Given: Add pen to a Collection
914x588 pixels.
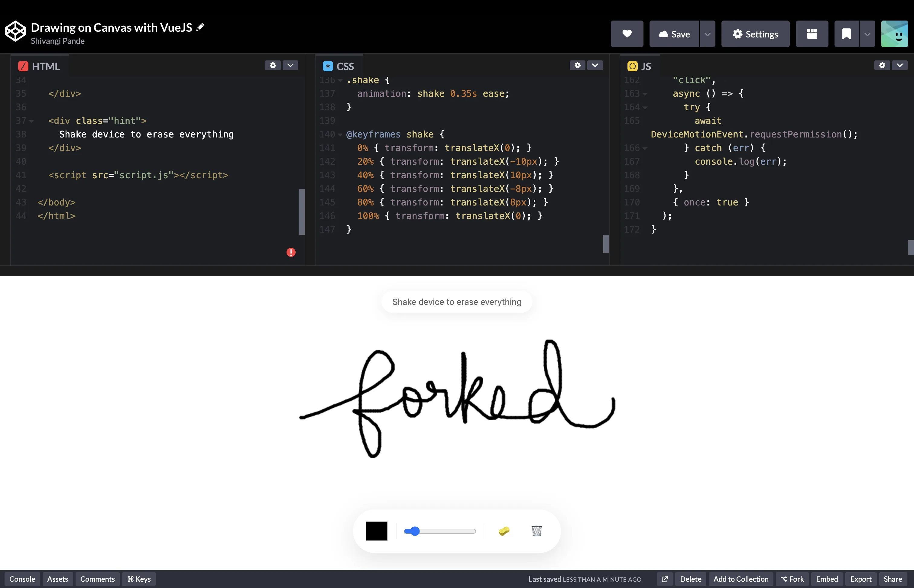Looking at the screenshot, I should [x=741, y=579].
